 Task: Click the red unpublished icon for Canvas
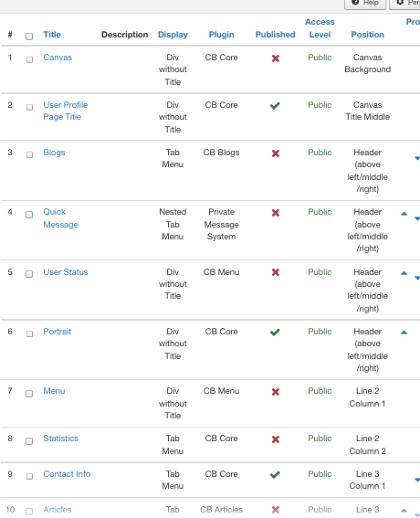coord(276,58)
